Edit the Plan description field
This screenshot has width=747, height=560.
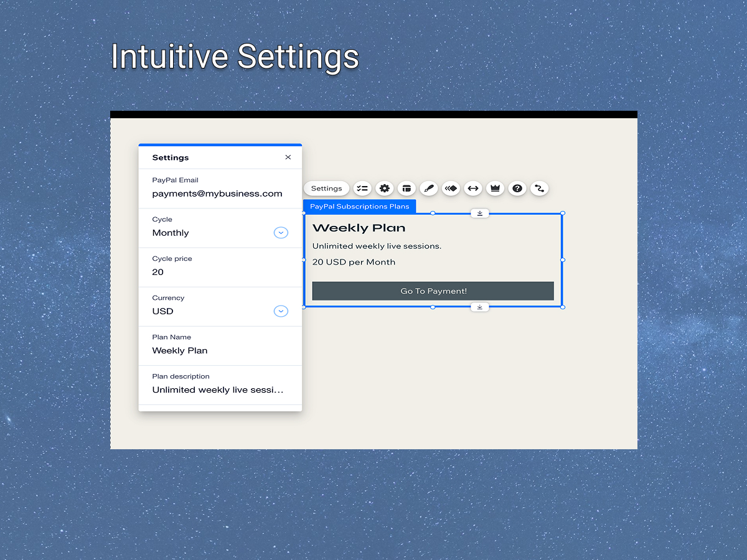pyautogui.click(x=220, y=385)
